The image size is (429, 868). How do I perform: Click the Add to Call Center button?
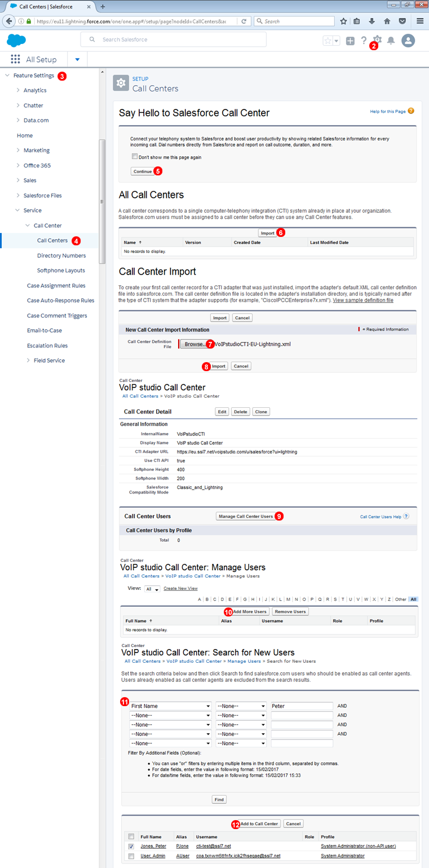pos(258,823)
